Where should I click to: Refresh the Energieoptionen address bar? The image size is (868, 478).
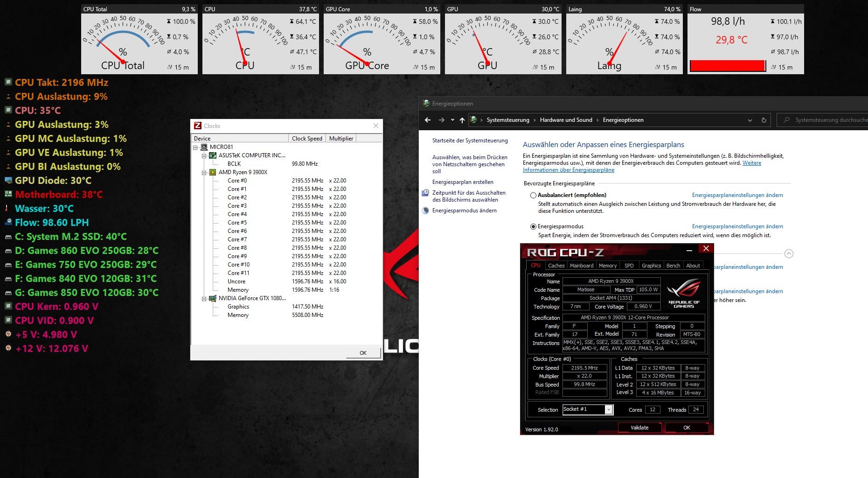pos(764,120)
